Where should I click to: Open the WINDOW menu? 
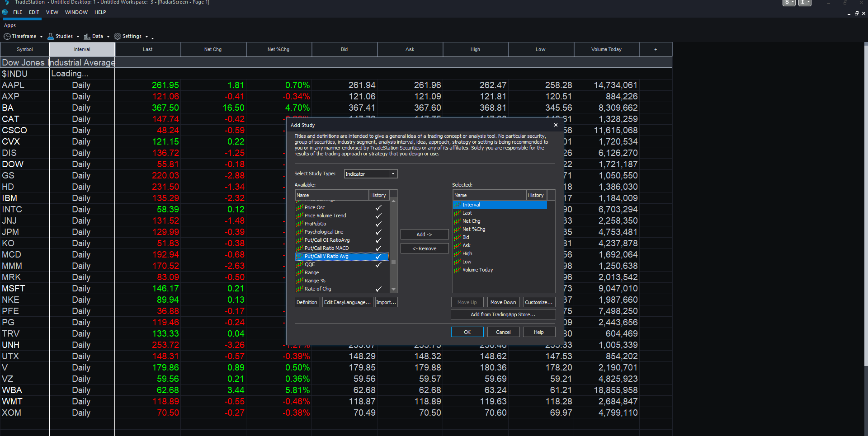coord(76,12)
